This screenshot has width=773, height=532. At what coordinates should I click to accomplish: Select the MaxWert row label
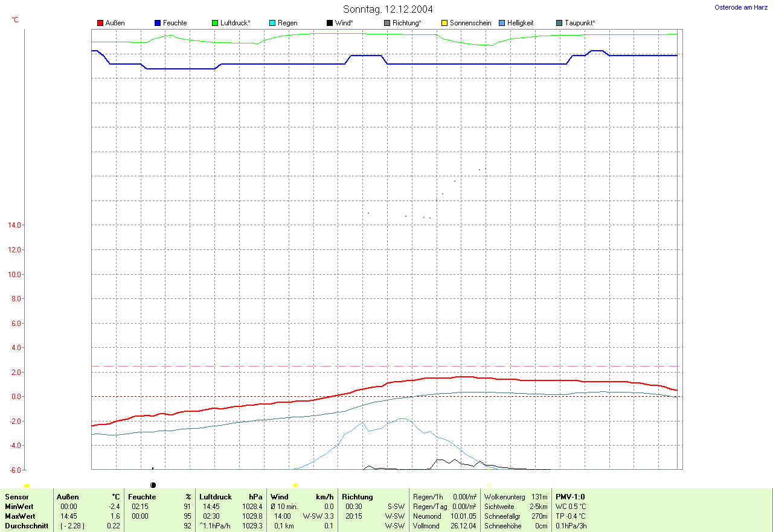pyautogui.click(x=19, y=516)
